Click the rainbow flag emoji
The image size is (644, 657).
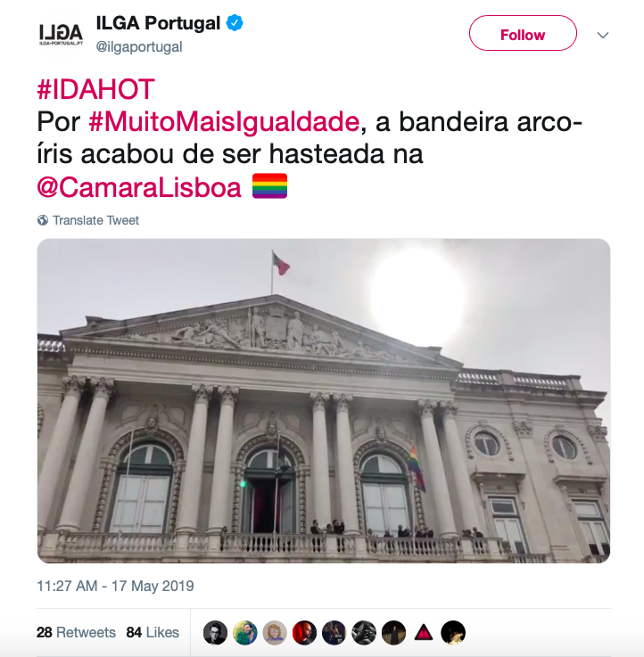pyautogui.click(x=269, y=186)
